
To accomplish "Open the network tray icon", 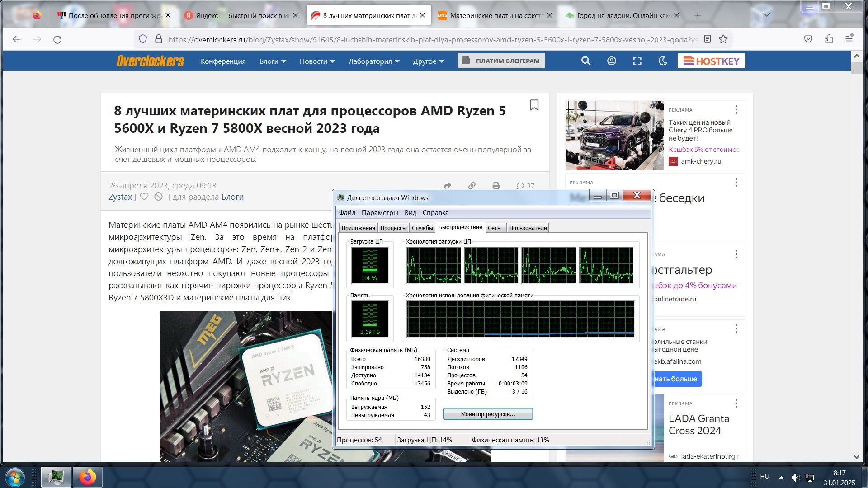I will coord(810,477).
